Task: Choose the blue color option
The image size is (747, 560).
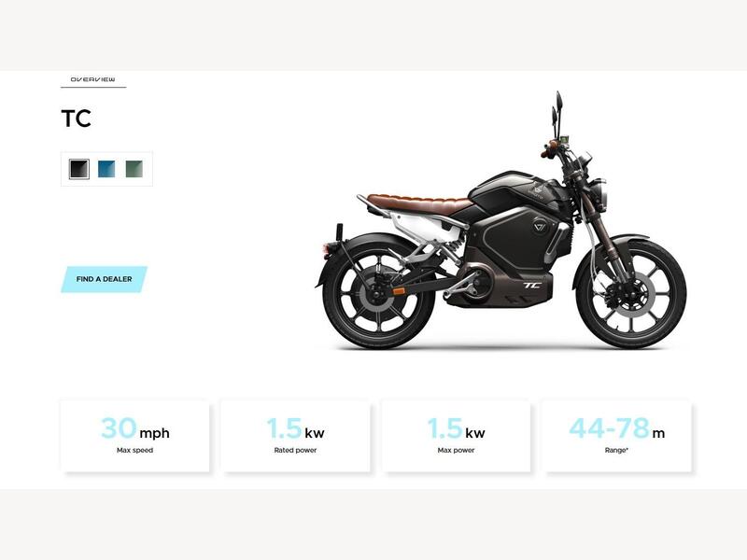Action: (x=106, y=169)
